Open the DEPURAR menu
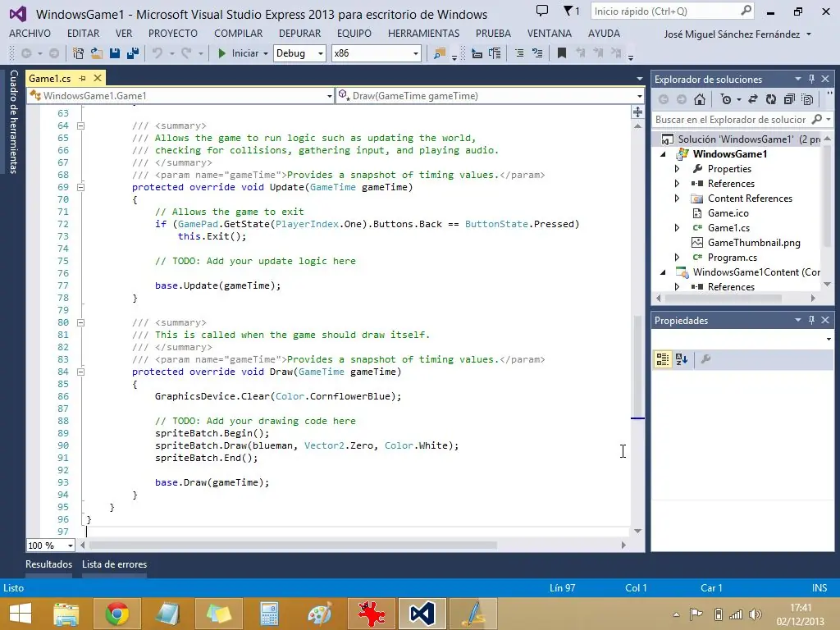Image resolution: width=840 pixels, height=630 pixels. point(299,34)
